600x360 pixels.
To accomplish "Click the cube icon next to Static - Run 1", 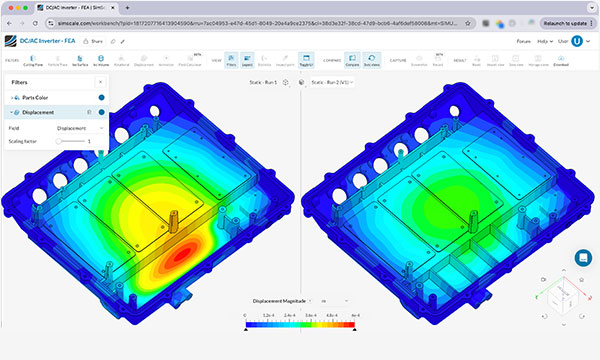I will (x=285, y=82).
